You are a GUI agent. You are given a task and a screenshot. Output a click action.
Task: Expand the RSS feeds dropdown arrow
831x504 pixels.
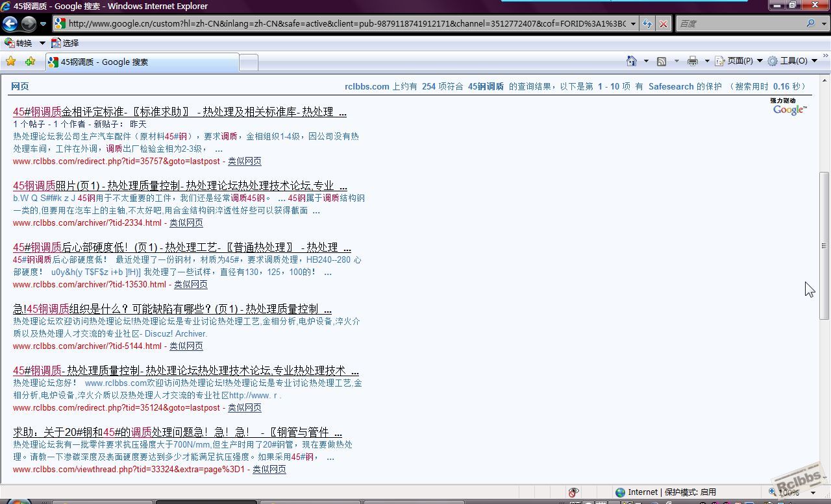[x=676, y=61]
